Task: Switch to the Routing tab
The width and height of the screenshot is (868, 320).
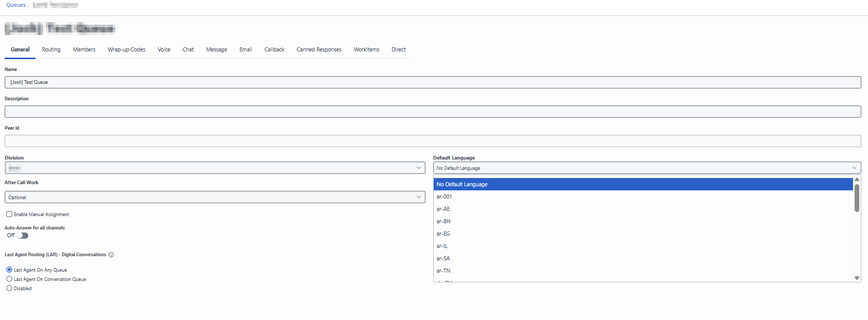Action: click(x=51, y=50)
